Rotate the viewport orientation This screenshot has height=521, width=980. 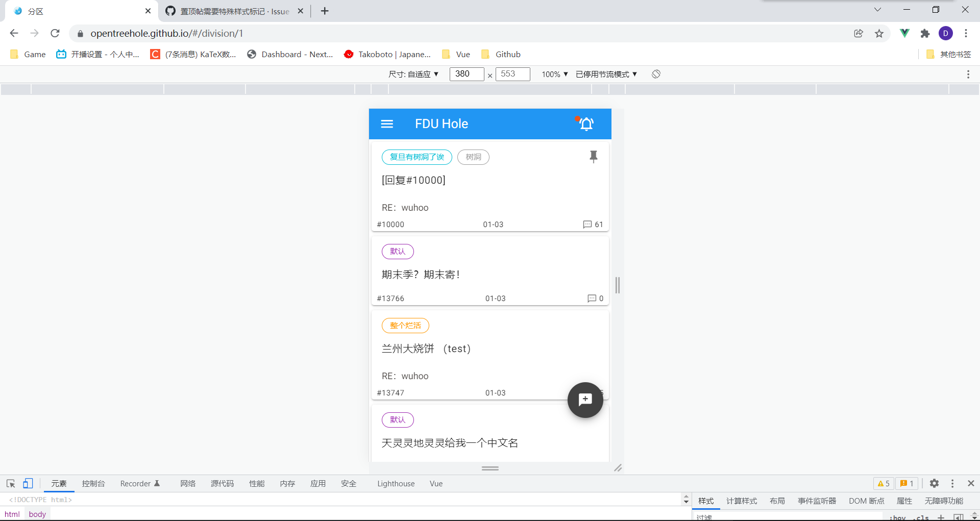pyautogui.click(x=655, y=74)
